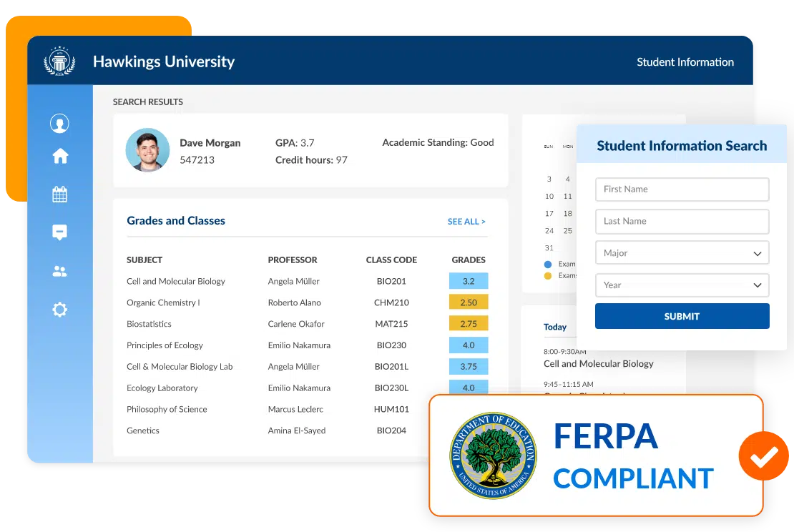Click the First Name input field
794x532 pixels.
(x=682, y=189)
